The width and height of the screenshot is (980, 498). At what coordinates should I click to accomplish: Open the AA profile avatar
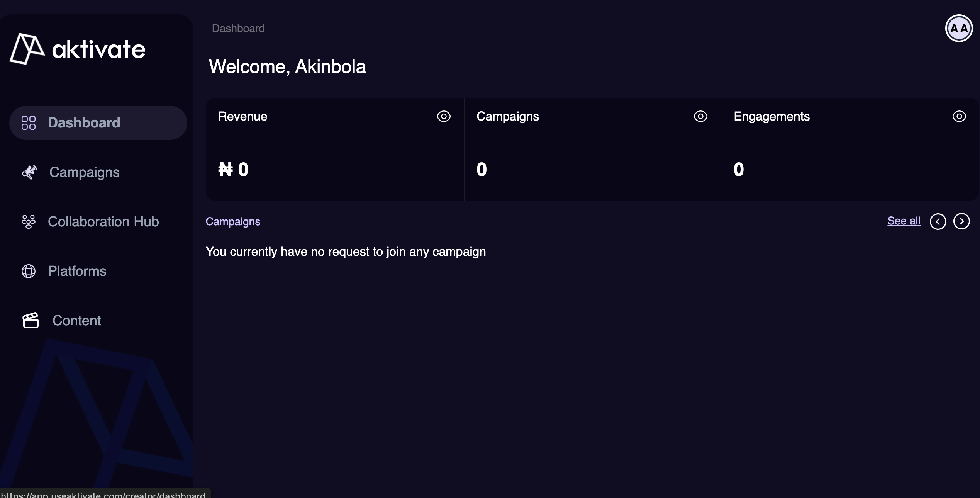[x=959, y=28]
